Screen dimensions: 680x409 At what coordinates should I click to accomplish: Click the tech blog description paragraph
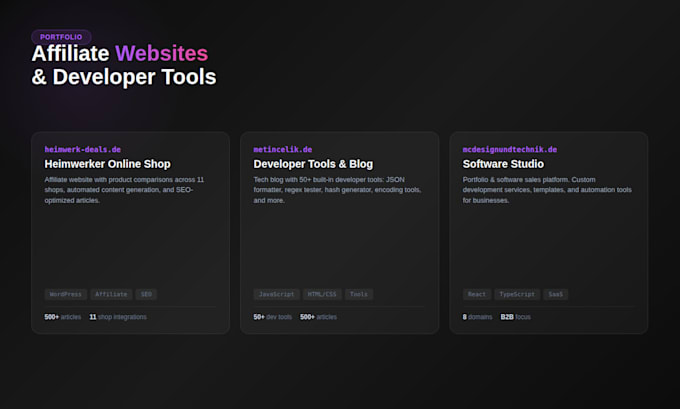337,190
